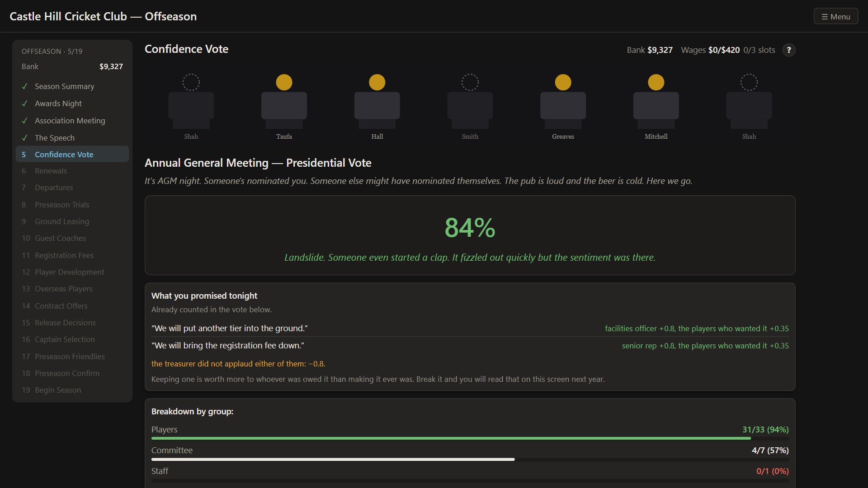Open the Menu button
The width and height of the screenshot is (868, 488).
click(x=835, y=16)
